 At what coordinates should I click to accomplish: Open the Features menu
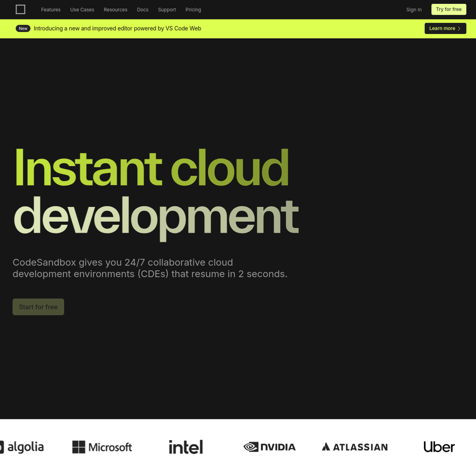[x=51, y=10]
